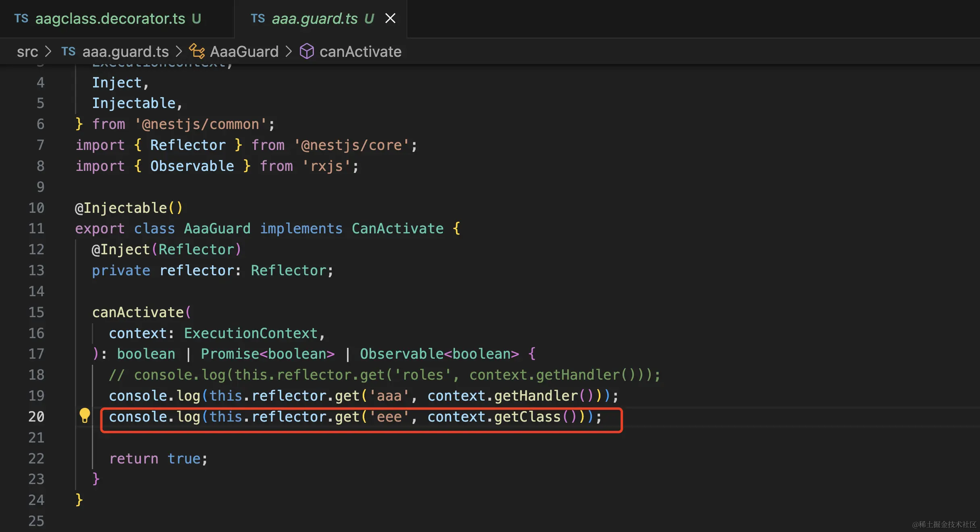Click the Reflector import identifier on line 7
Image resolution: width=980 pixels, height=532 pixels.
188,145
